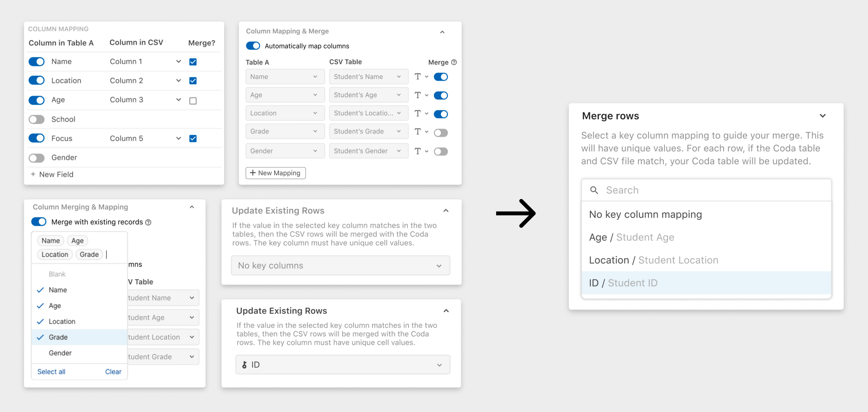The width and height of the screenshot is (868, 412).
Task: Turn off Automatically map columns switch
Action: click(x=253, y=46)
